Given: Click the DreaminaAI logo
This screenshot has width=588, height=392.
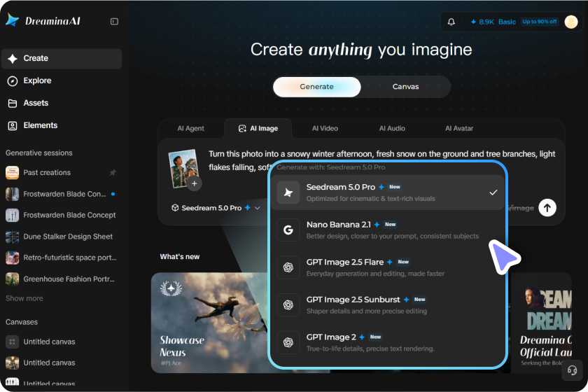Looking at the screenshot, I should tap(43, 20).
